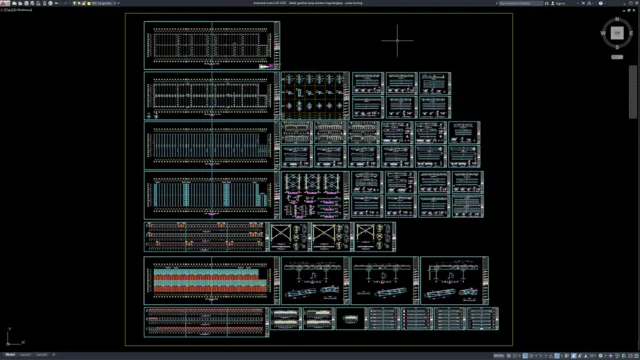Click the Help question mark icon
This screenshot has width=640, height=360.
click(x=600, y=3)
